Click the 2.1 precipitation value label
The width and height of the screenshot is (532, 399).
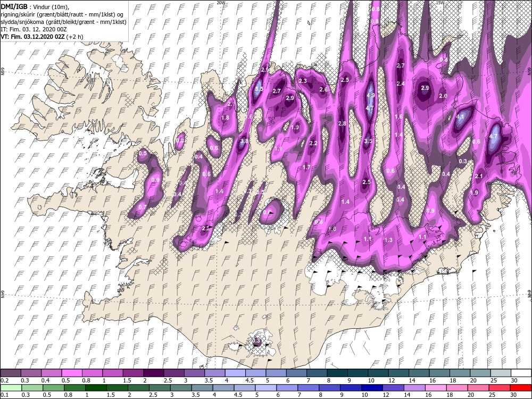479,176
